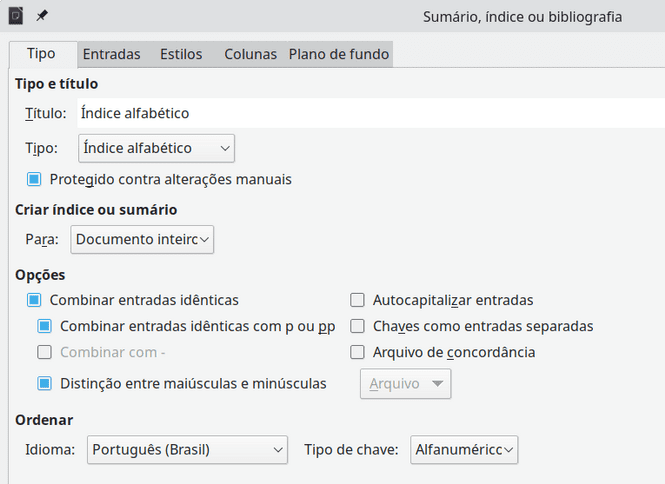Viewport: 665px width, 484px height.
Task: Enable Autocapitalizar entradas checkbox
Action: 357,299
